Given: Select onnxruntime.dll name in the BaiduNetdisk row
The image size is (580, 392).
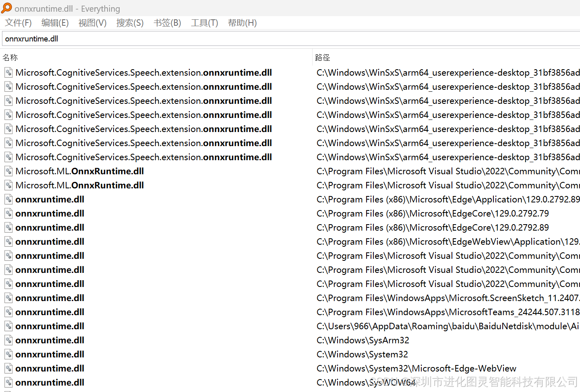Looking at the screenshot, I should coord(50,326).
